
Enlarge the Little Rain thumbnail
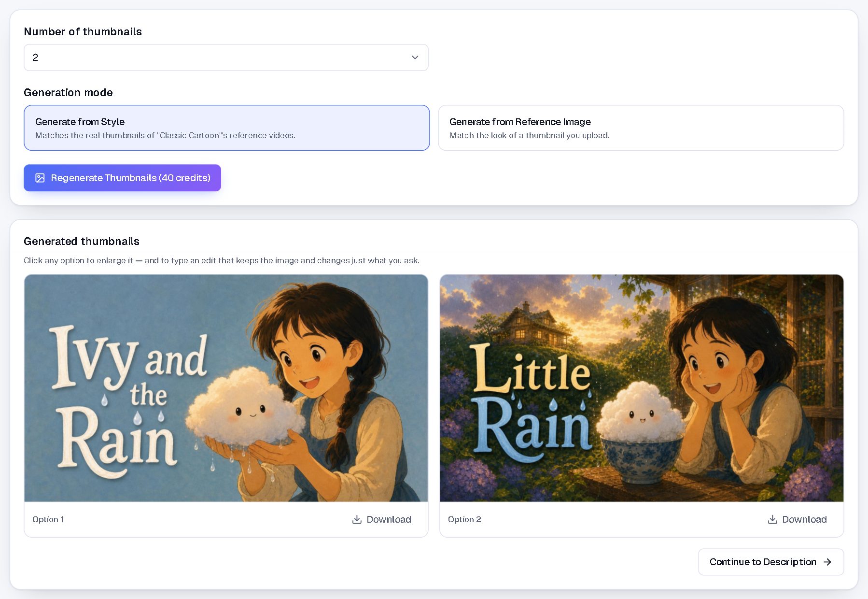(x=642, y=388)
